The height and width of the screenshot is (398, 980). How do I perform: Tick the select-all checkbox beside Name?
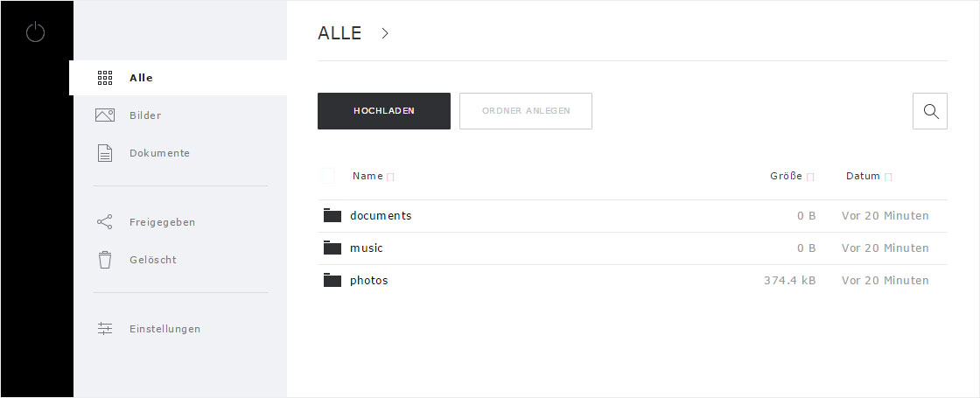click(x=328, y=176)
